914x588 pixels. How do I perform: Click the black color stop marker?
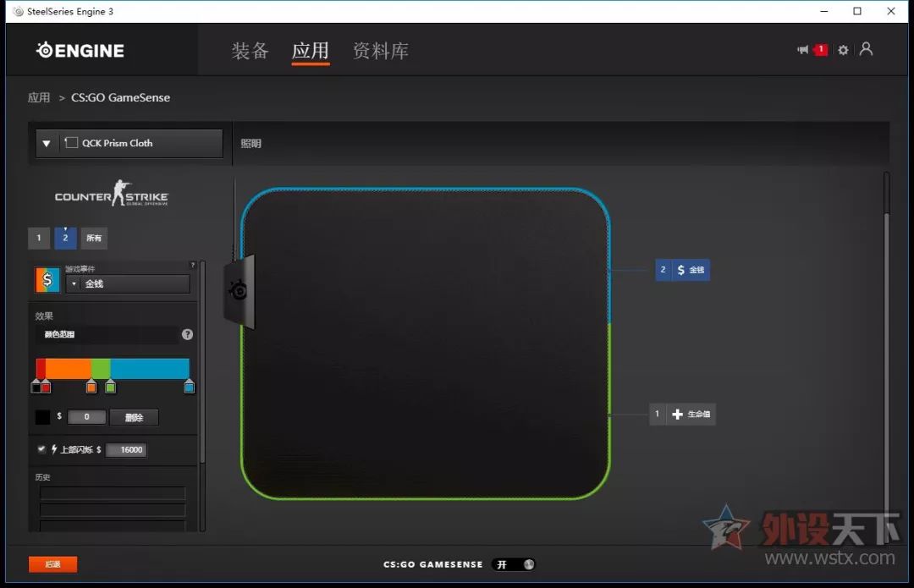pos(36,387)
